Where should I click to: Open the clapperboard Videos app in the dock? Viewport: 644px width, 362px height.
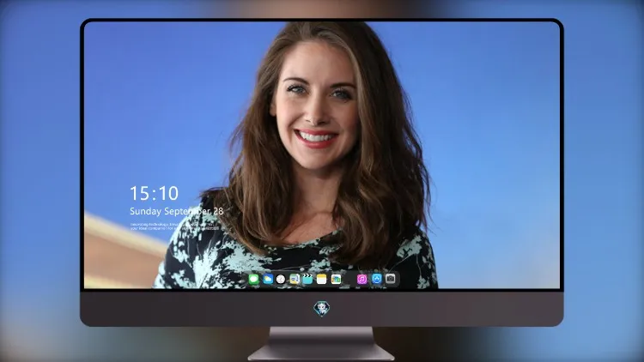[307, 279]
